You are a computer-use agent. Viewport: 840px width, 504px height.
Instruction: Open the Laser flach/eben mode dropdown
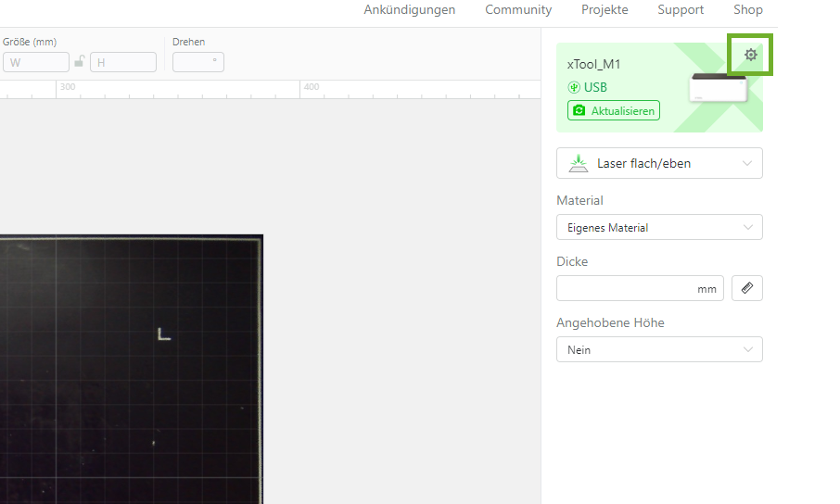coord(659,163)
